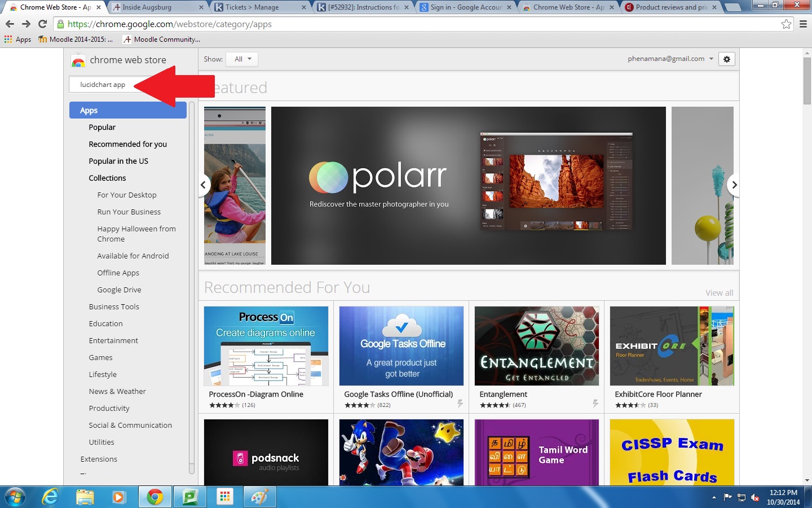Open Windows Explorer folder taskbar icon
The height and width of the screenshot is (508, 812).
[x=85, y=497]
